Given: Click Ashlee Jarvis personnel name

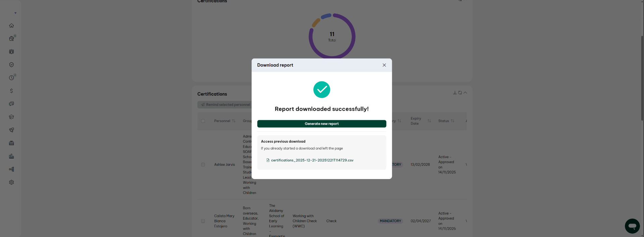Looking at the screenshot, I should pyautogui.click(x=224, y=165).
